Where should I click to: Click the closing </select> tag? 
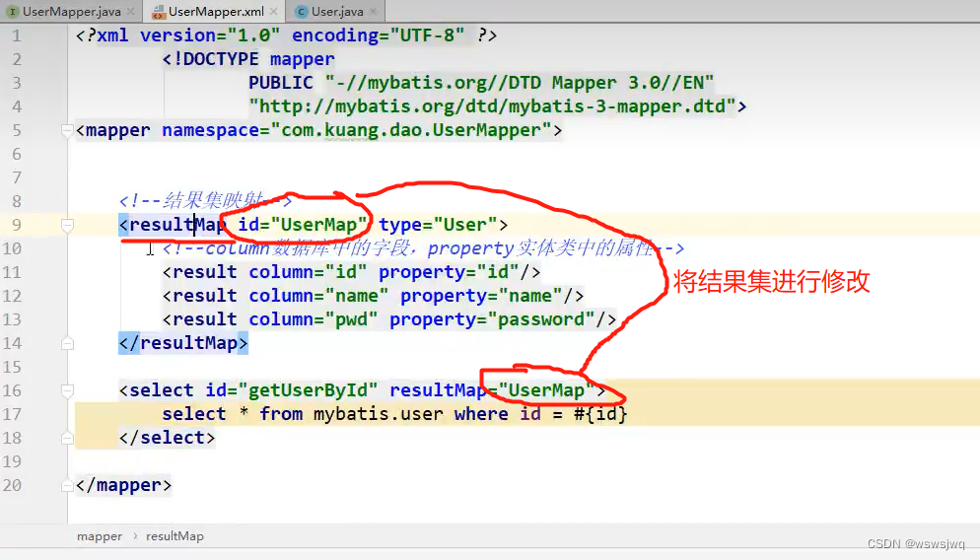167,438
